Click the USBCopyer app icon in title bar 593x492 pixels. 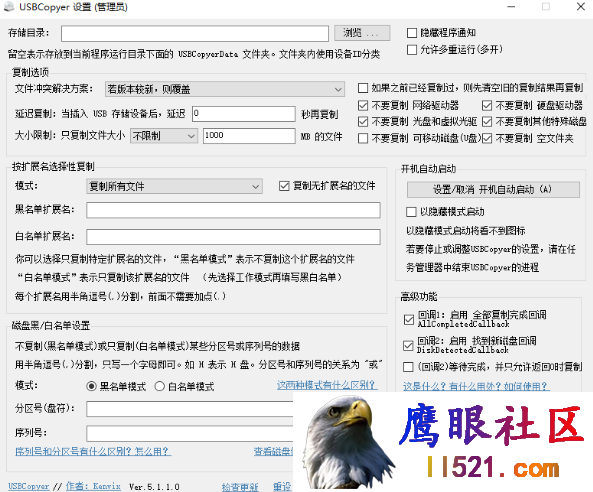[x=9, y=7]
